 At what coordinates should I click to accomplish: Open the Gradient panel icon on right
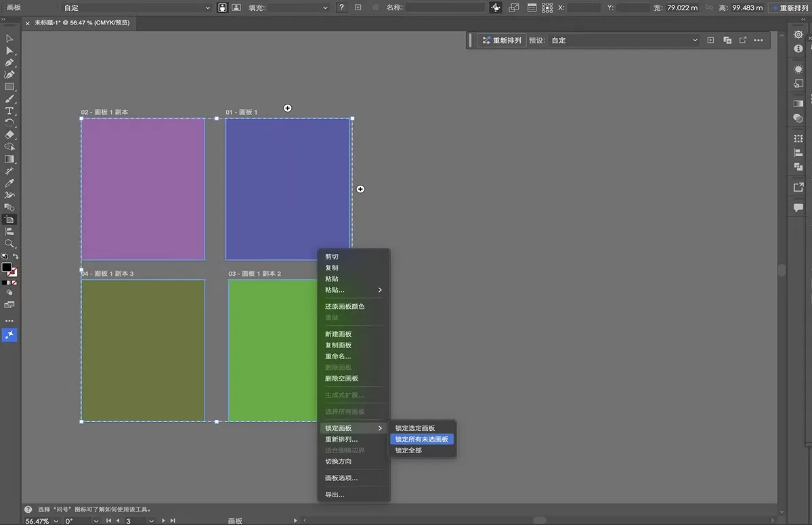click(x=798, y=104)
